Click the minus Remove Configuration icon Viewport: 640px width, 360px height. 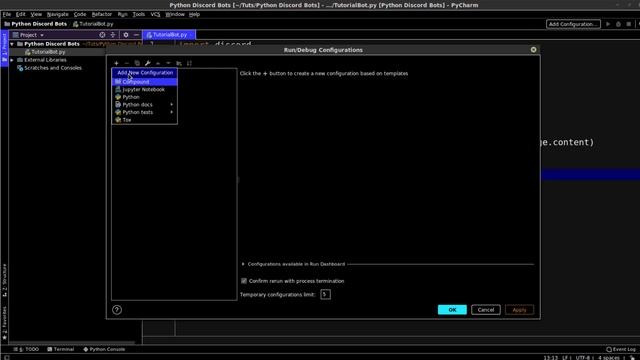click(127, 63)
